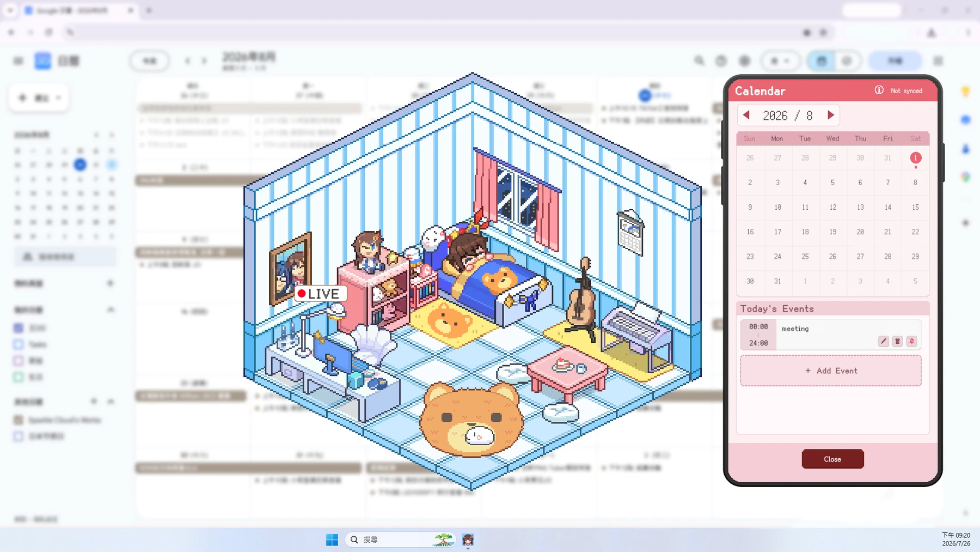Open the meeting event entry
Screen dimensions: 980x552
coord(831,335)
